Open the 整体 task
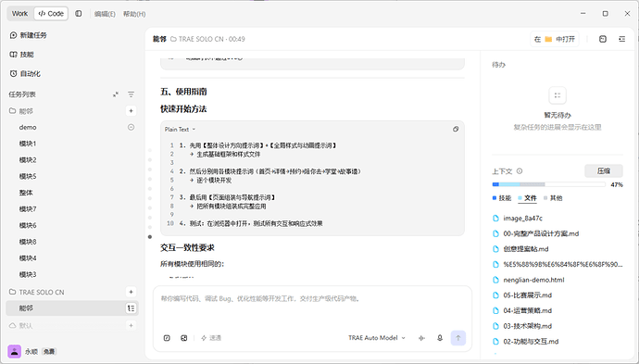The height and width of the screenshot is (364, 639). pos(26,193)
